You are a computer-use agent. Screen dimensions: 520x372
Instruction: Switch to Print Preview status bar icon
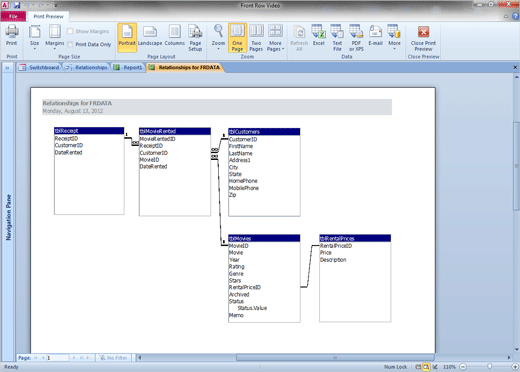pyautogui.click(x=426, y=367)
